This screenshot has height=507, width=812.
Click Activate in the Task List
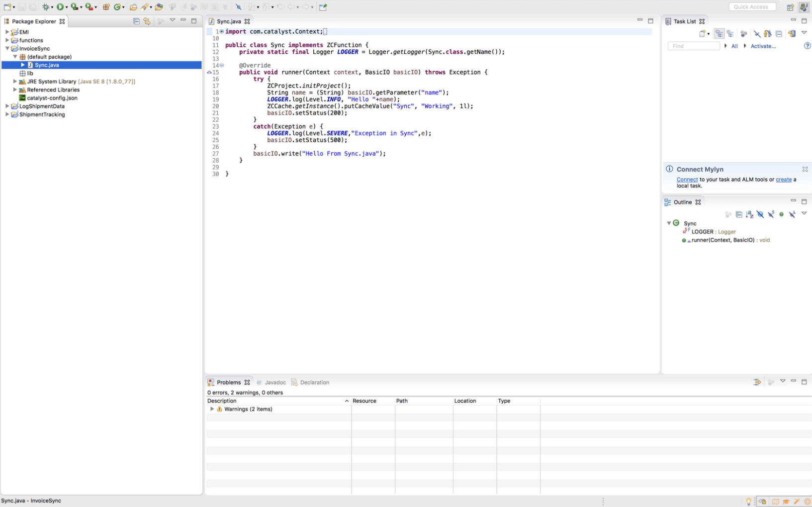763,46
